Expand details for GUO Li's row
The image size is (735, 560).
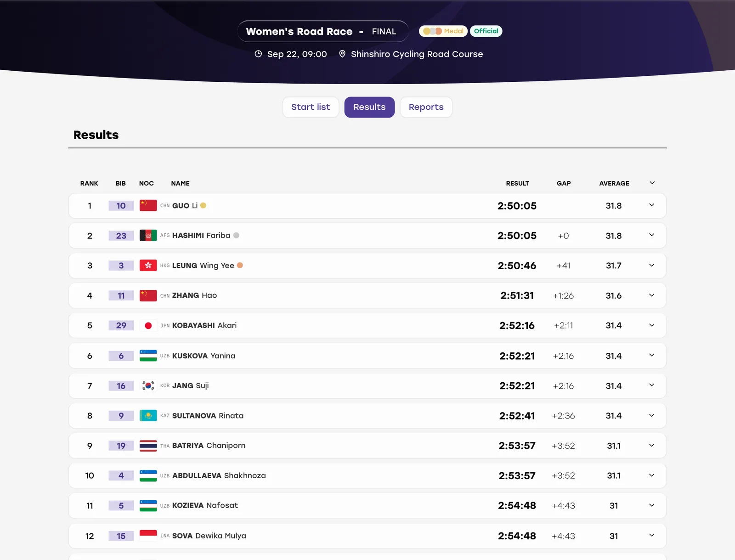[x=651, y=205]
